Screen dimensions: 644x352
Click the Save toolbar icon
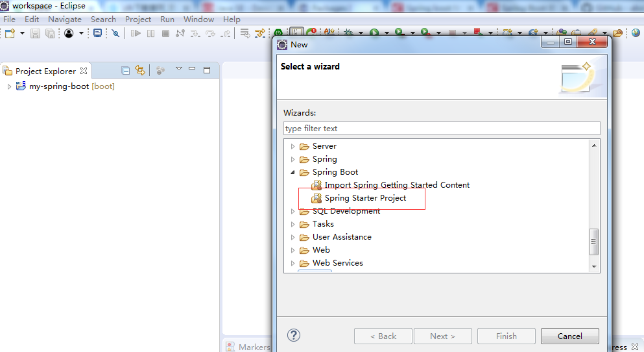click(35, 33)
